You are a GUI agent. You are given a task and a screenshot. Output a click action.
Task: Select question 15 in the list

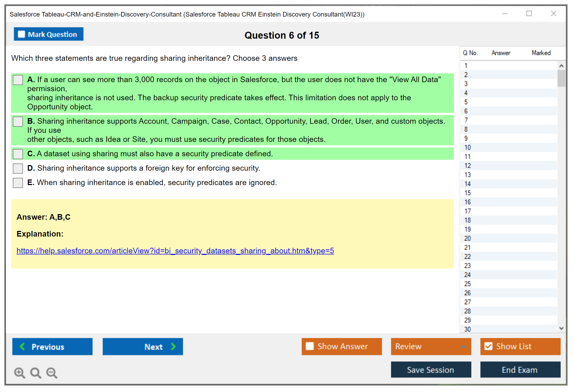click(x=467, y=193)
